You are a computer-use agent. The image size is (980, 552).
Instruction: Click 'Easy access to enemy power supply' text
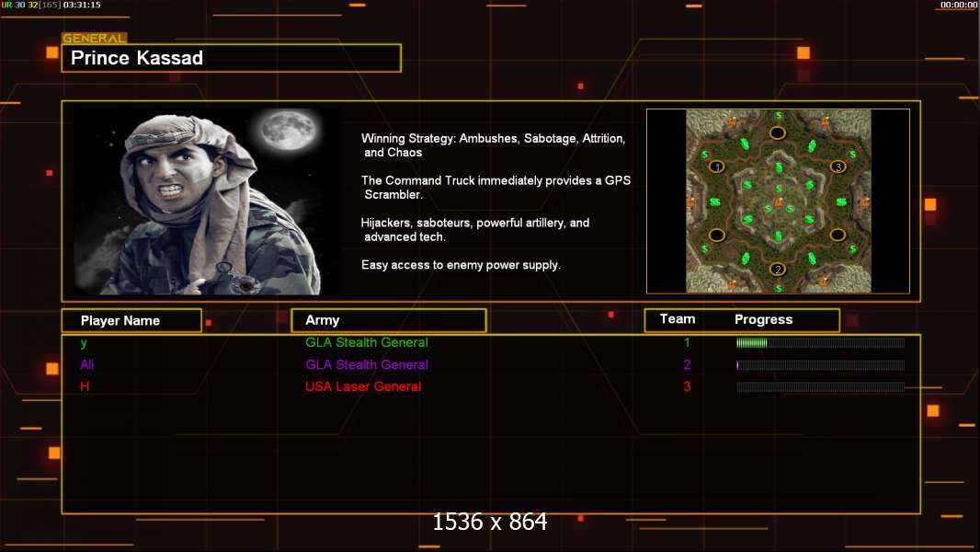[x=461, y=265]
